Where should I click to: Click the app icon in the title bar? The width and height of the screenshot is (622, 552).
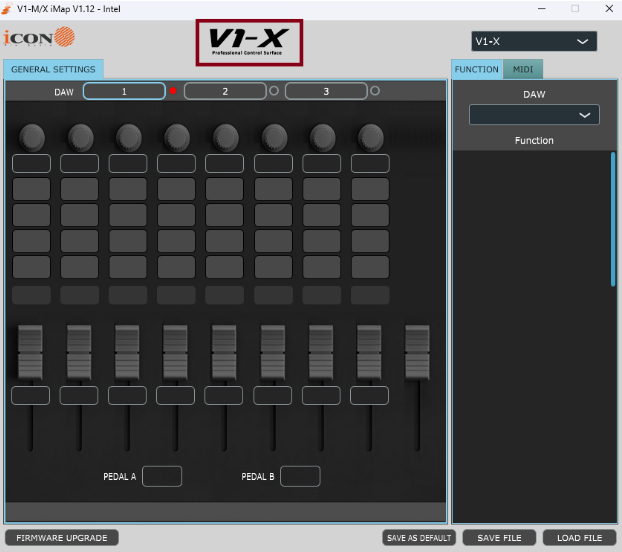[x=7, y=9]
